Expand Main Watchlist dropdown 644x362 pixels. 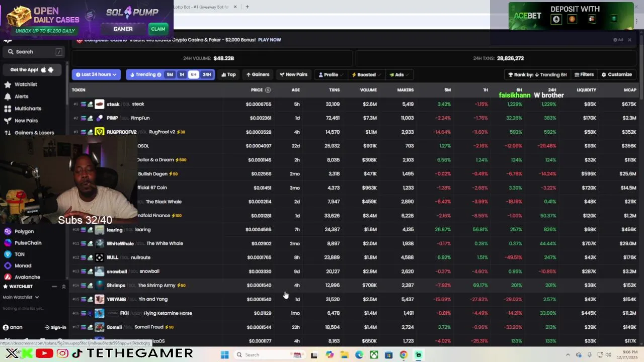[x=21, y=297]
